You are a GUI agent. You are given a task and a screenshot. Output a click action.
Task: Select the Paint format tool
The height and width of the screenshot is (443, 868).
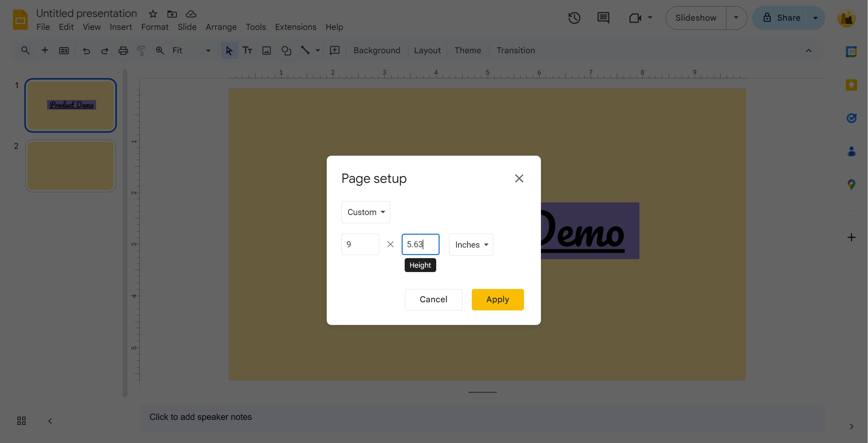pyautogui.click(x=141, y=51)
